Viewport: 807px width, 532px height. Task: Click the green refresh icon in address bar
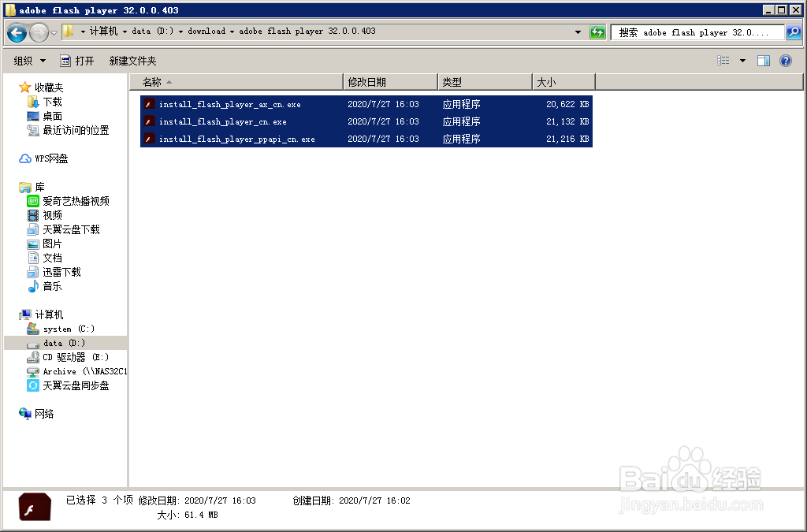[x=598, y=32]
